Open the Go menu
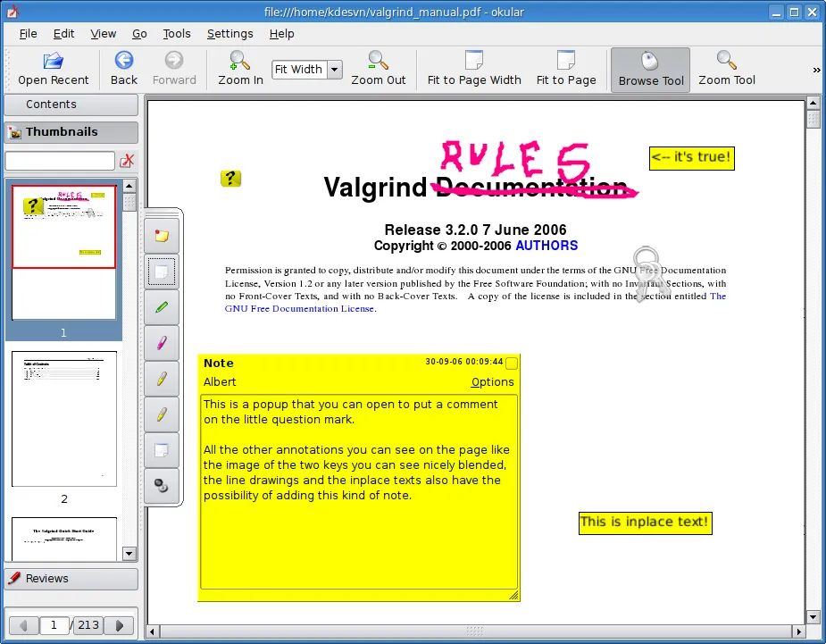The width and height of the screenshot is (826, 644). [x=139, y=34]
